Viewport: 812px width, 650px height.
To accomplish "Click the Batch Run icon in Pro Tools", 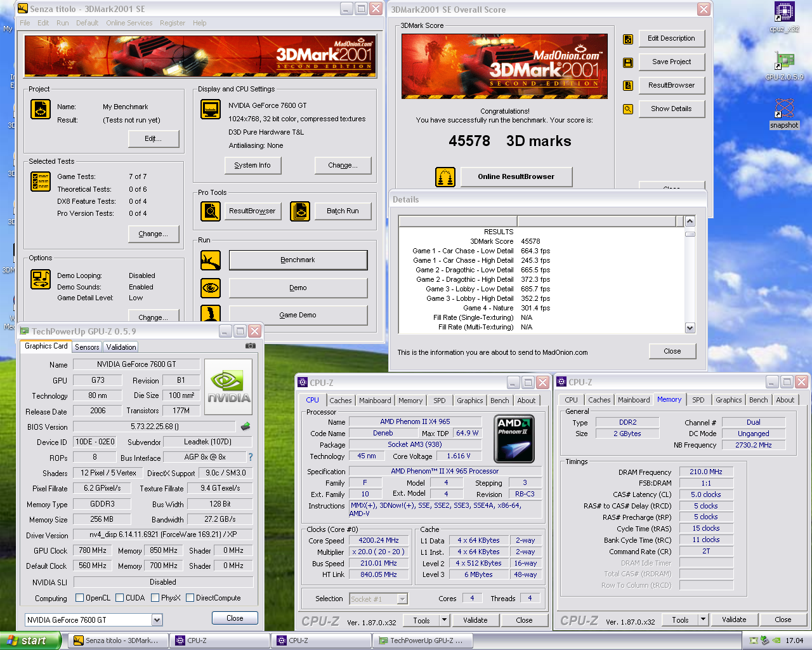I will (x=300, y=211).
